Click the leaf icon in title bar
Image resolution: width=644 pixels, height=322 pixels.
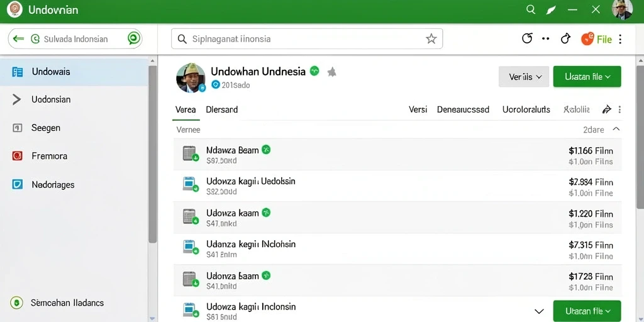click(550, 10)
